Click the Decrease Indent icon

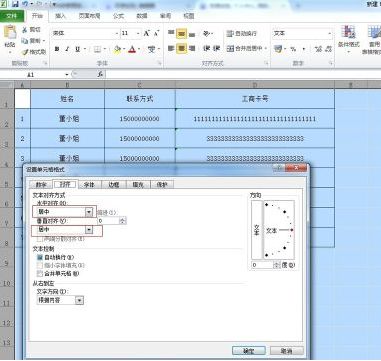pos(206,49)
